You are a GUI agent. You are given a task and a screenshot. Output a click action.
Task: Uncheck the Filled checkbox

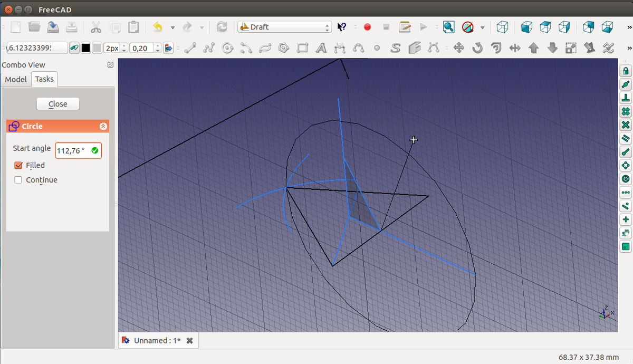click(18, 165)
